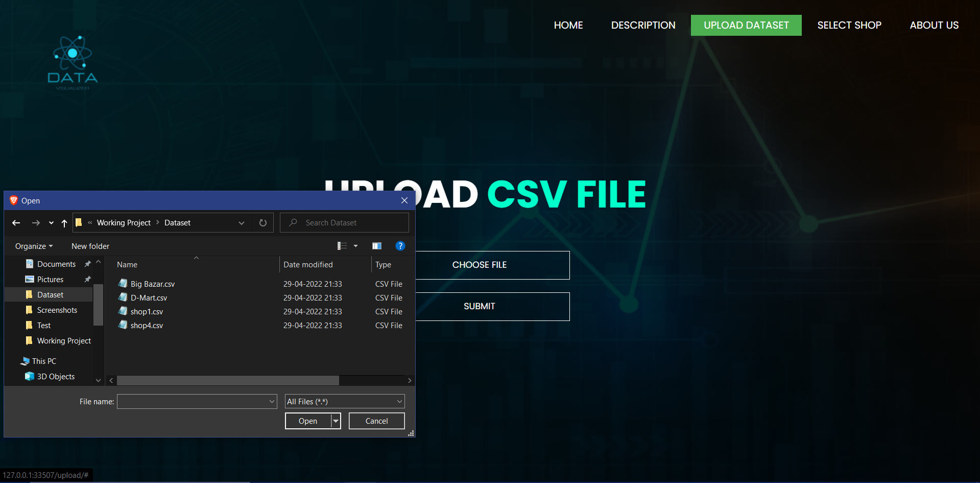The height and width of the screenshot is (483, 980).
Task: Change view layout icon
Action: 342,246
